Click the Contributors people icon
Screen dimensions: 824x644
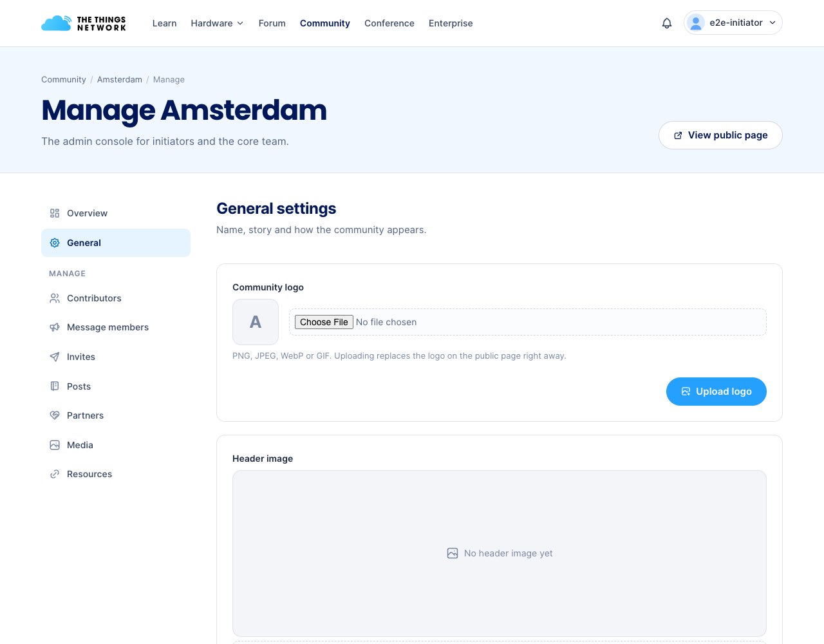point(55,298)
